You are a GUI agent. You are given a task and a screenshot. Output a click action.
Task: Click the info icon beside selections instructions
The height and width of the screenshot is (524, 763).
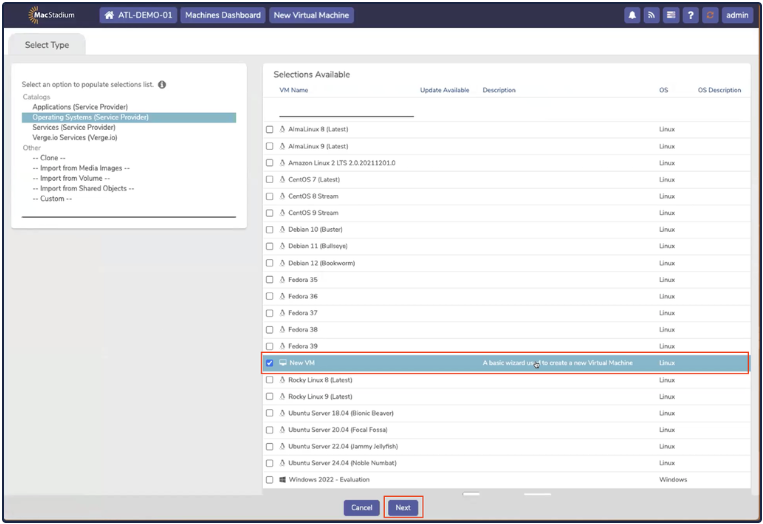pyautogui.click(x=162, y=84)
